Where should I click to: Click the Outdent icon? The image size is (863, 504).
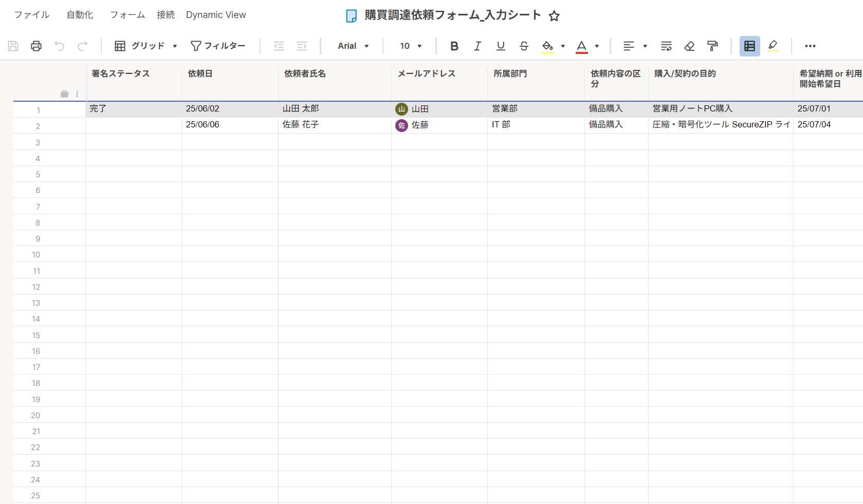point(279,46)
